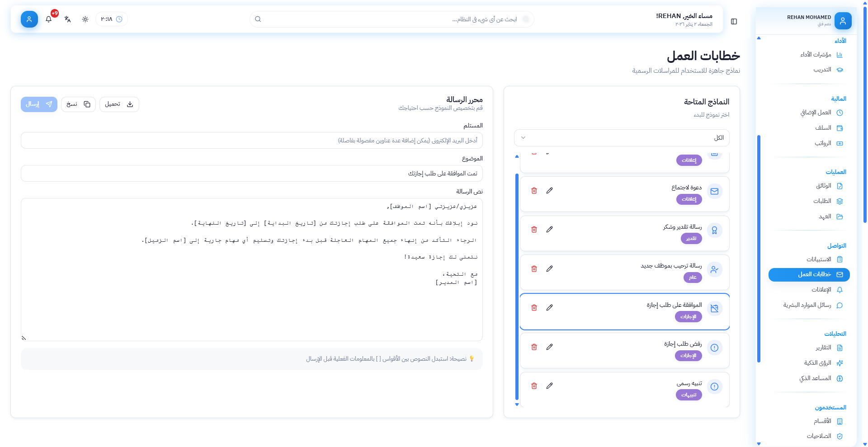This screenshot has width=868, height=447.
Task: Open the 'الكل' template category dropdown
Action: [x=621, y=138]
